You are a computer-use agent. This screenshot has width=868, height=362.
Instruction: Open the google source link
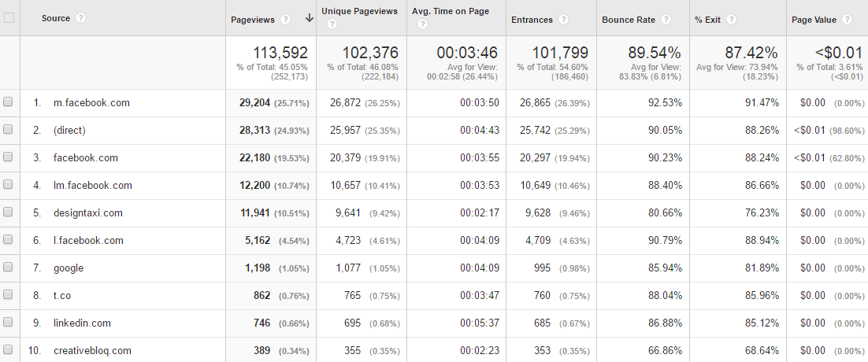tap(69, 268)
